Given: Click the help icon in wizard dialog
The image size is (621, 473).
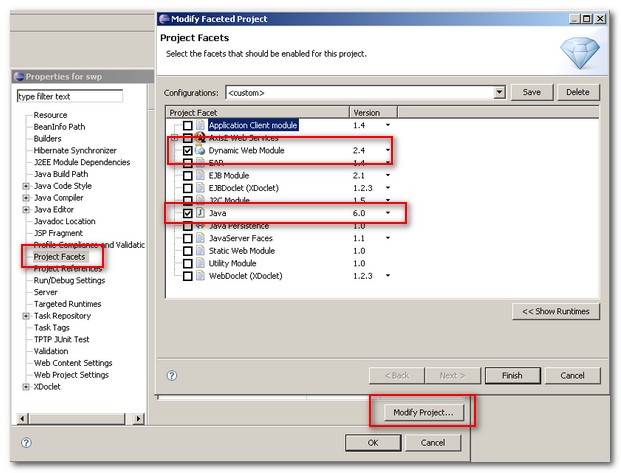Looking at the screenshot, I should pyautogui.click(x=172, y=376).
